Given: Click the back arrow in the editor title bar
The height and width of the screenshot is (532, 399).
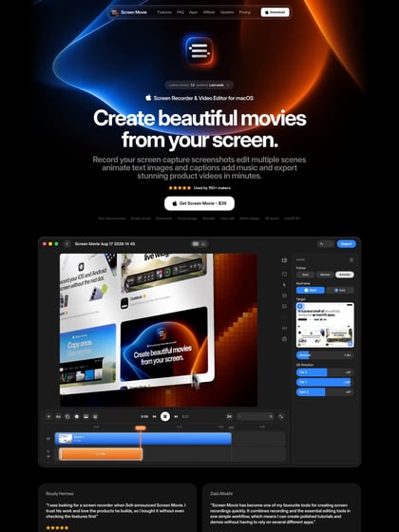Looking at the screenshot, I should pos(67,243).
